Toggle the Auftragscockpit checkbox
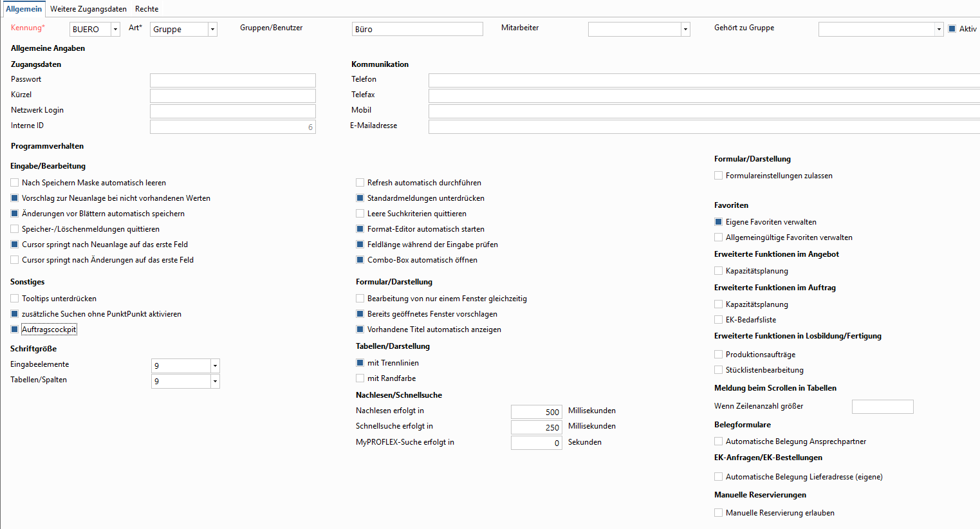This screenshot has height=529, width=980. (x=15, y=329)
